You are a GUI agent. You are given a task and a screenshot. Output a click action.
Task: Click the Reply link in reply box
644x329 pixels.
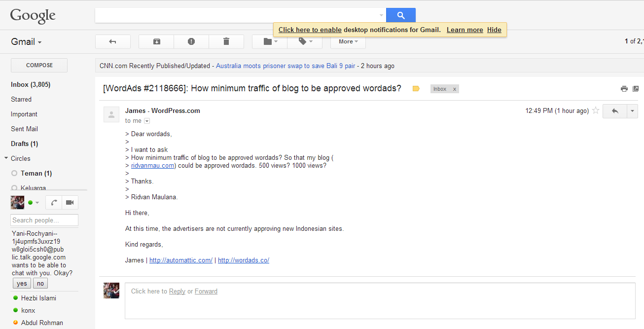pos(177,291)
